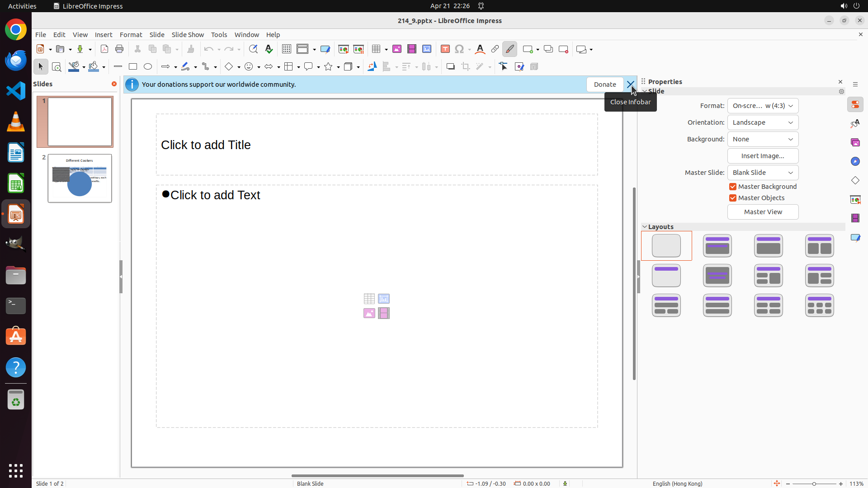Click the Export as PDF icon
The width and height of the screenshot is (868, 488).
104,49
